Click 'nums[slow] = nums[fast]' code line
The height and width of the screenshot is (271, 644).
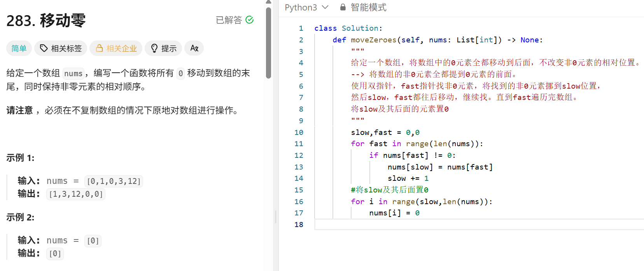pos(440,167)
